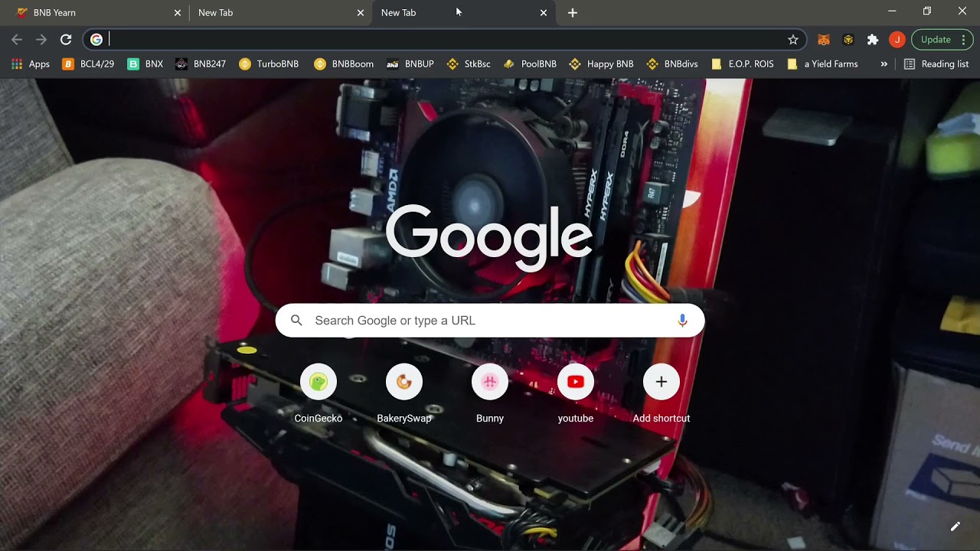Go back with the Back arrow

click(17, 40)
